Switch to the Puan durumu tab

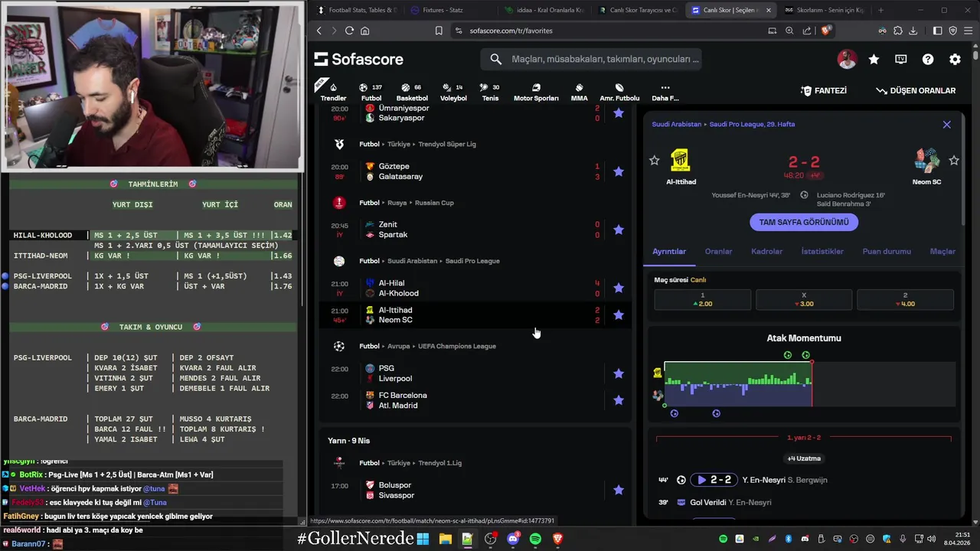pos(887,251)
